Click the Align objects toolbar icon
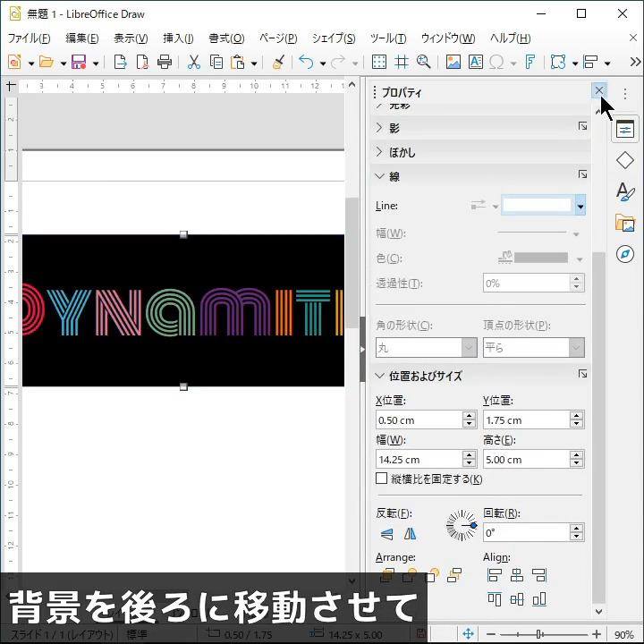Image resolution: width=644 pixels, height=644 pixels. click(590, 62)
